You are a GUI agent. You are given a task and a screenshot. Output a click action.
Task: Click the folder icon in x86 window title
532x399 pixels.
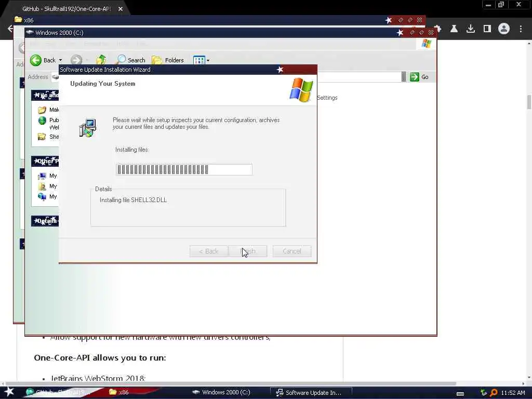click(18, 20)
